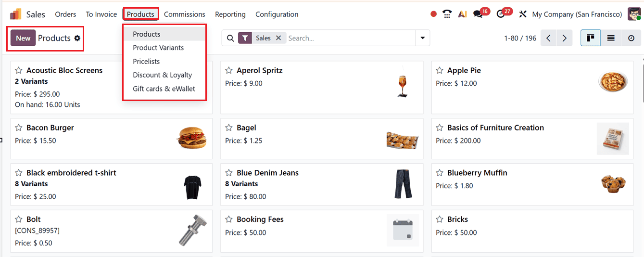Star the Bacon Burger product
644x257 pixels.
click(x=19, y=128)
